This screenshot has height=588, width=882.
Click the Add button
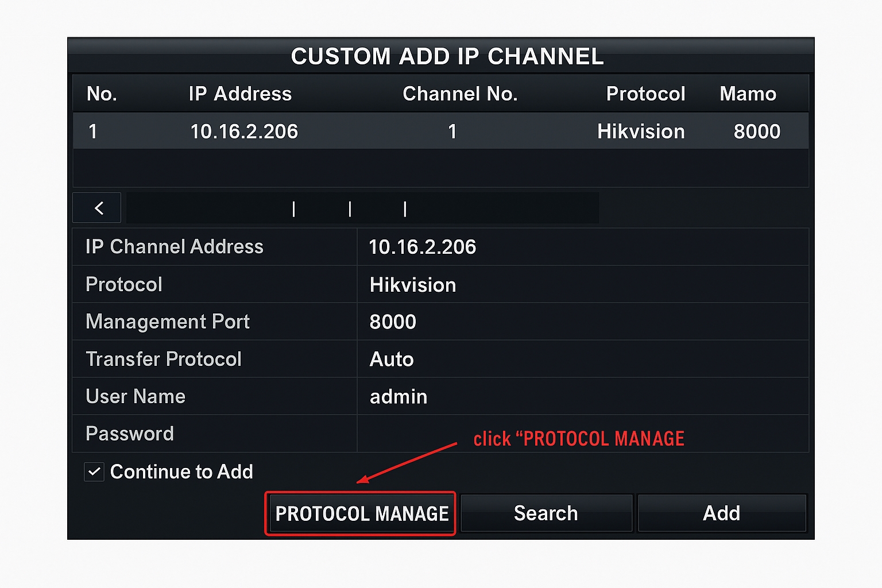click(x=722, y=513)
